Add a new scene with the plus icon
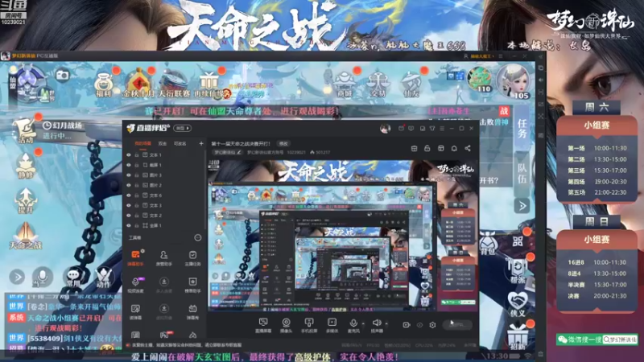The height and width of the screenshot is (362, 644). point(201,144)
